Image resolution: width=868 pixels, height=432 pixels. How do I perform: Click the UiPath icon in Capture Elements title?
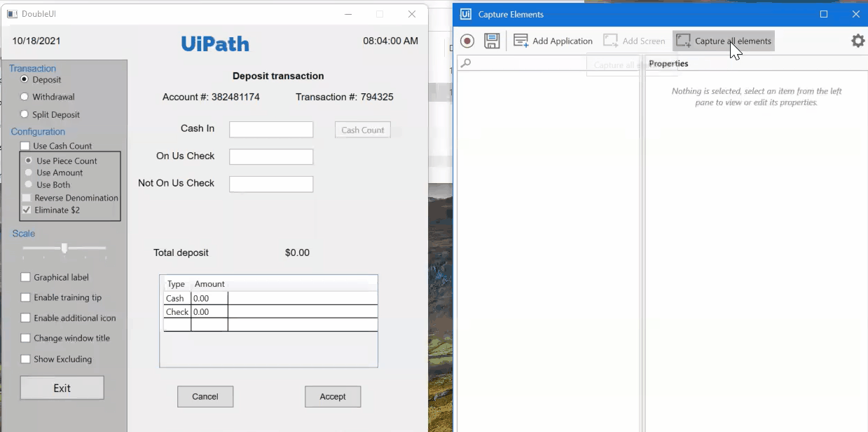[x=466, y=14]
